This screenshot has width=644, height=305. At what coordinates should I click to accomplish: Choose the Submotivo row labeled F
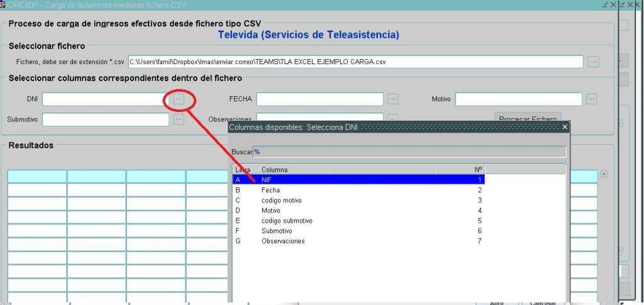pyautogui.click(x=358, y=231)
